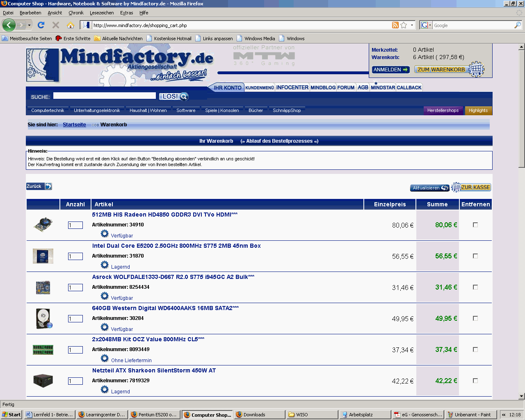Bookmark this page with the star icon
This screenshot has width=525, height=420.
click(404, 25)
